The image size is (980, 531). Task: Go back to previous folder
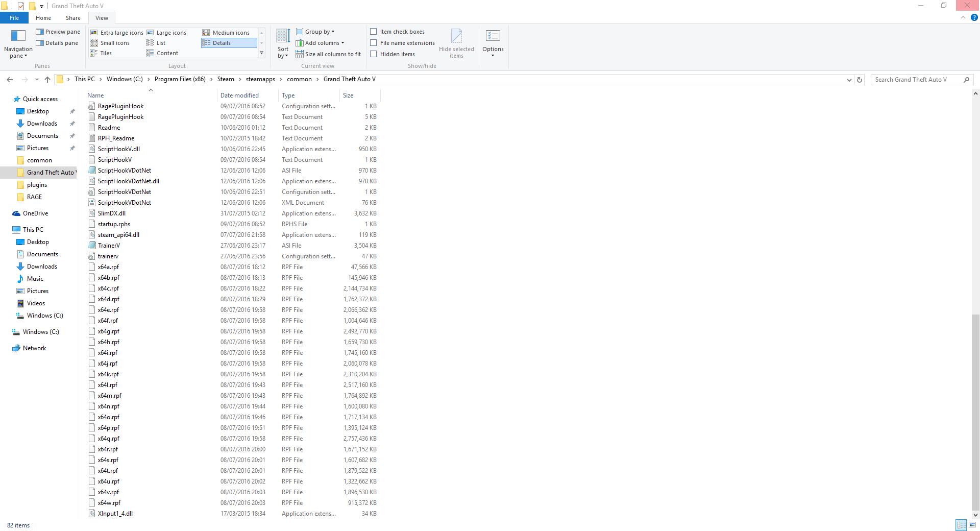[10, 80]
